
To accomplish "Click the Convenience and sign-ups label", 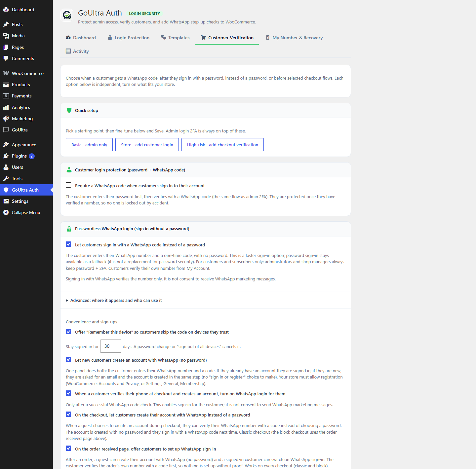I will tap(92, 322).
